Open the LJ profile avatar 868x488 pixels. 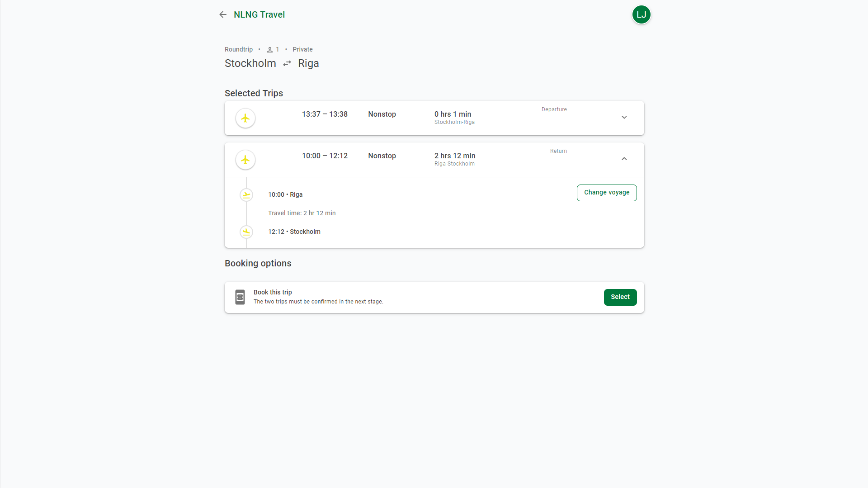click(x=641, y=14)
